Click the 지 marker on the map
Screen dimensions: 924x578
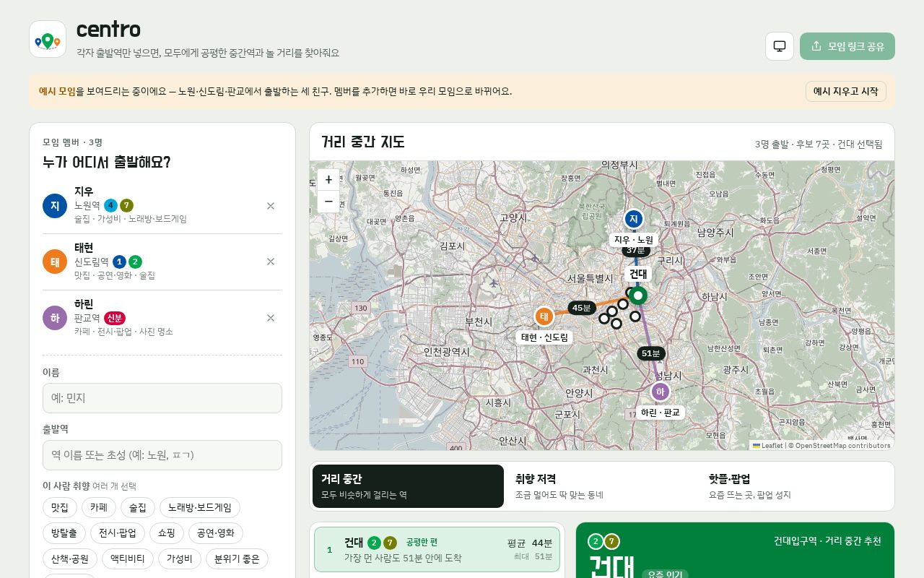coord(634,219)
